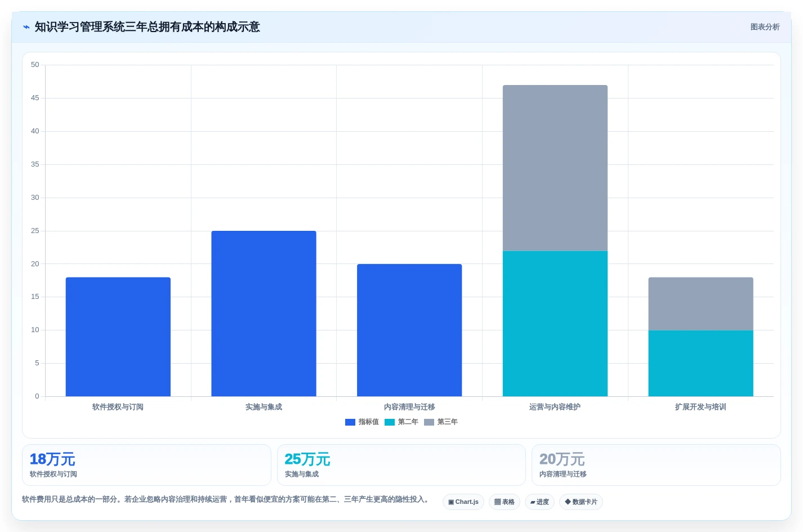Select the Chart.js tag button
Image resolution: width=803 pixels, height=532 pixels.
pyautogui.click(x=463, y=502)
